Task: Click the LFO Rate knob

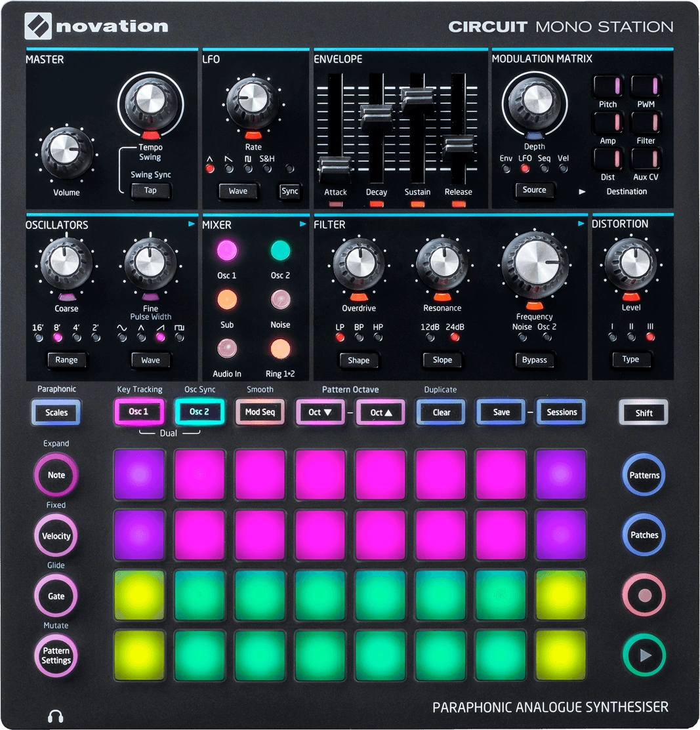Action: (253, 103)
